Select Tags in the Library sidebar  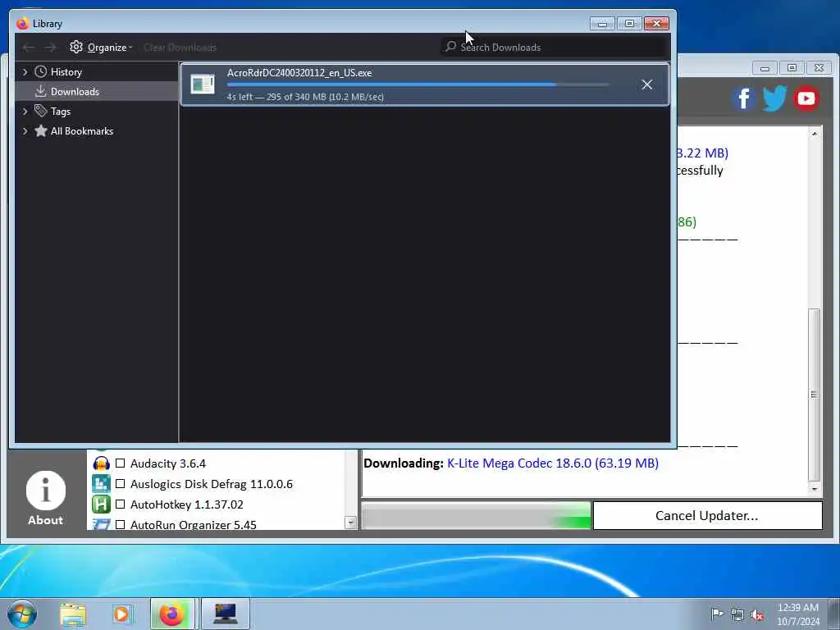click(x=97, y=112)
